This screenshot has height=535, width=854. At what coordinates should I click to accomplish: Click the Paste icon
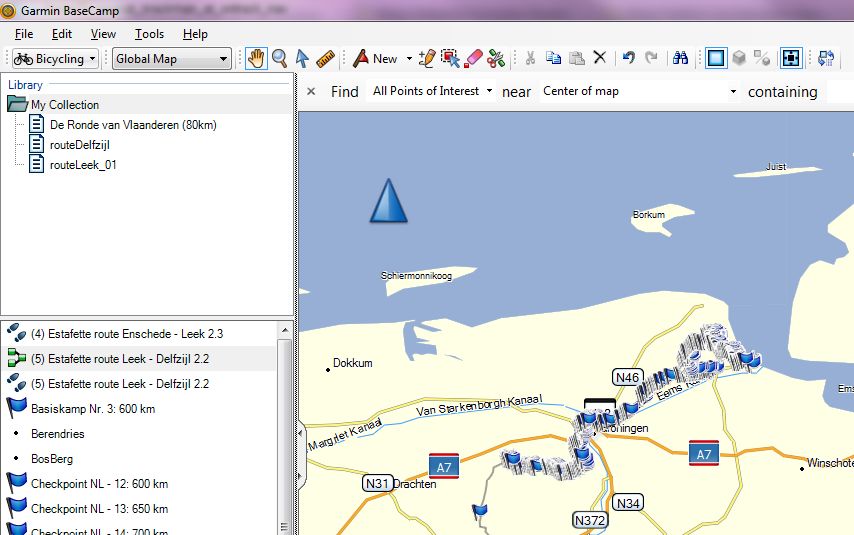pyautogui.click(x=577, y=58)
